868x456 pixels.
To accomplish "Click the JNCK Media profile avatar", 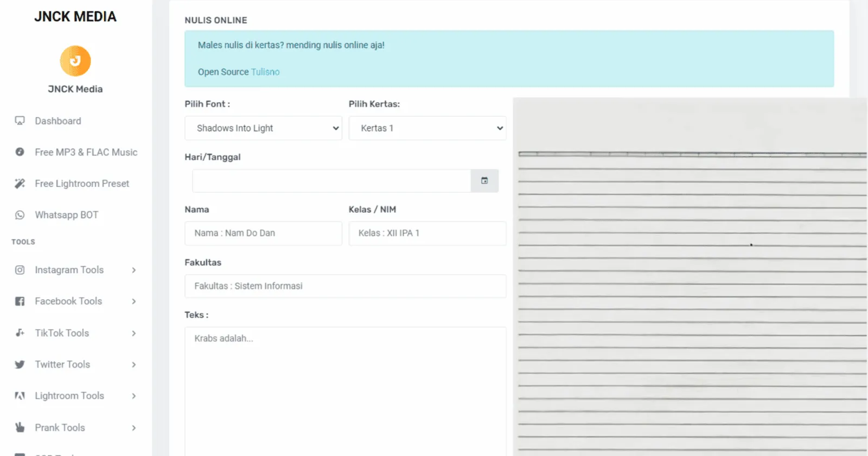I will pos(75,61).
